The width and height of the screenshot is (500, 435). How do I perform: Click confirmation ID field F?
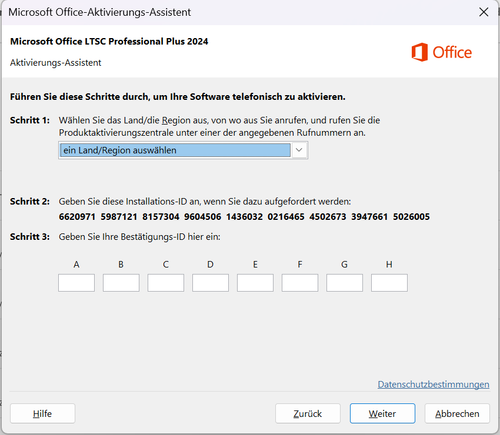tap(300, 283)
